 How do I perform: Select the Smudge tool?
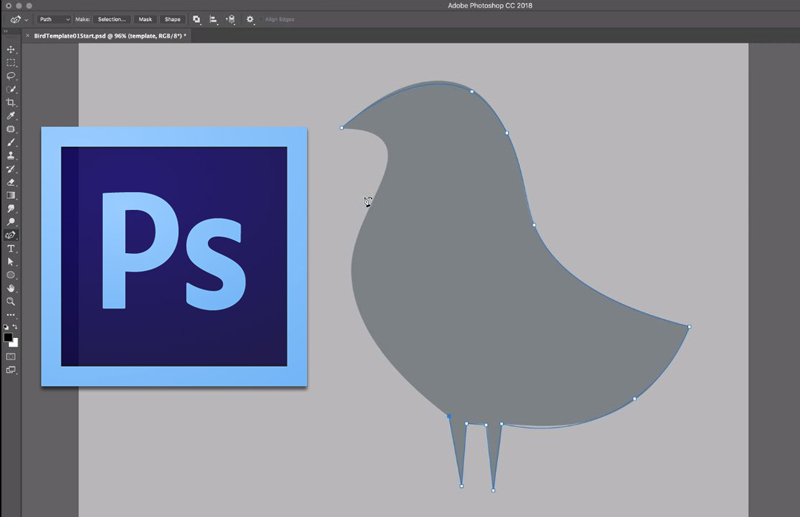pyautogui.click(x=11, y=209)
